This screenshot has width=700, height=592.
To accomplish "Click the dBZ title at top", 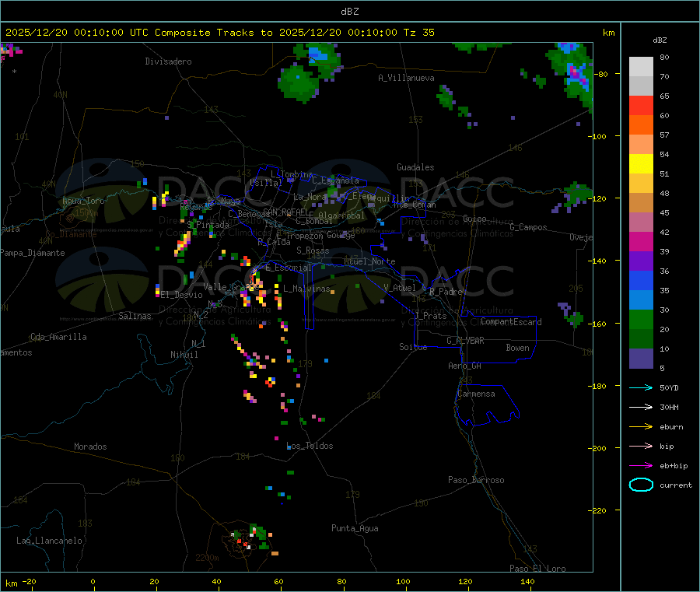I will [349, 12].
